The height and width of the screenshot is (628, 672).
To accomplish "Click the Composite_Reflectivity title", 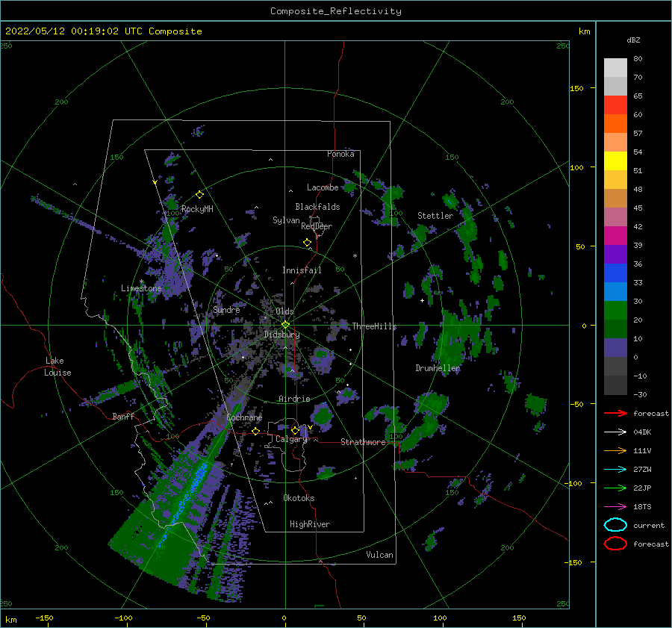I will pyautogui.click(x=336, y=11).
